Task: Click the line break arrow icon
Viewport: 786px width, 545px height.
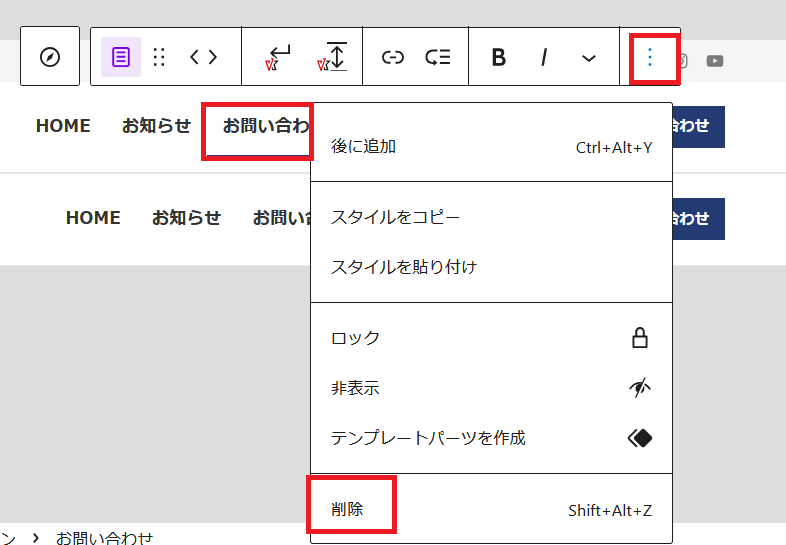Action: point(277,57)
